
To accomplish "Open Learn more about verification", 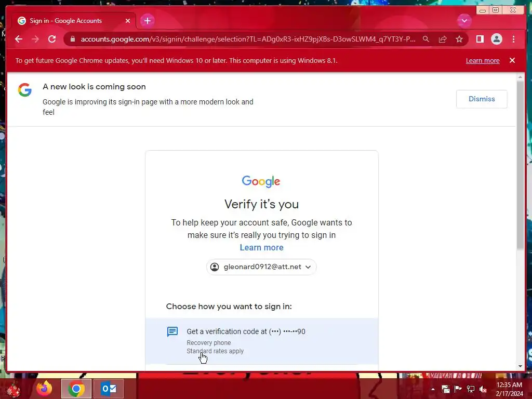I will click(261, 248).
